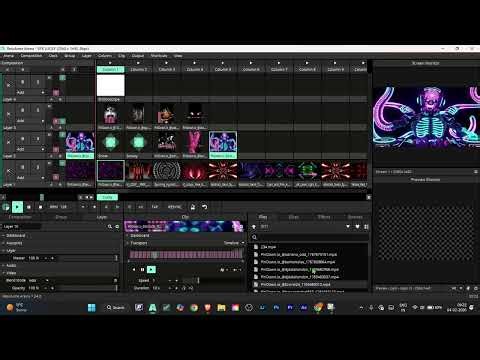The width and height of the screenshot is (480, 360).
Task: Open the Blend Mode dropdown in Video section
Action: click(x=38, y=280)
